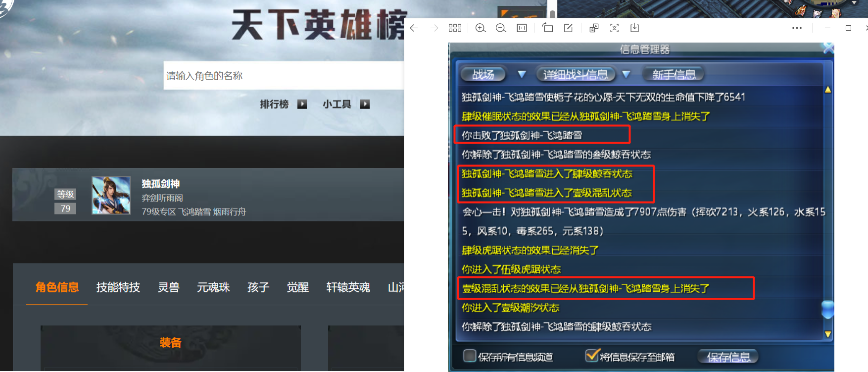Screen dimensions: 868x372
Task: Zoom in on the image
Action: 480,28
